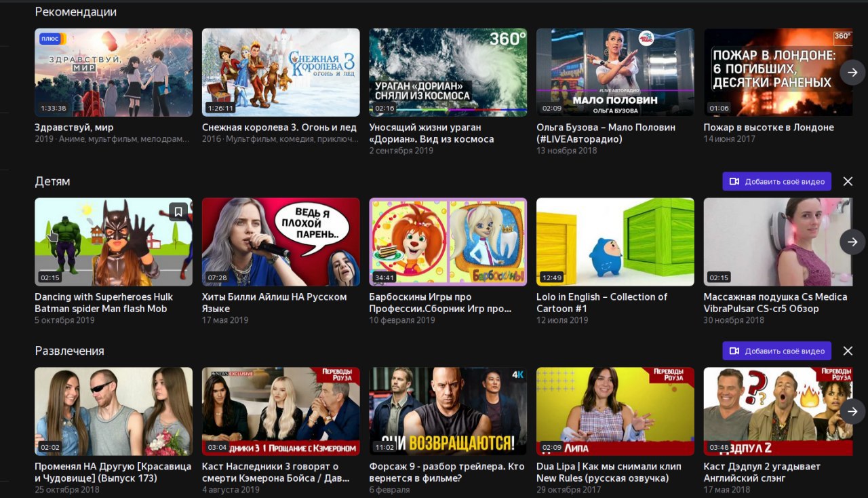Image resolution: width=868 pixels, height=498 pixels.
Task: Click the 34:41 duration badge on Барбоскины
Action: coord(386,277)
